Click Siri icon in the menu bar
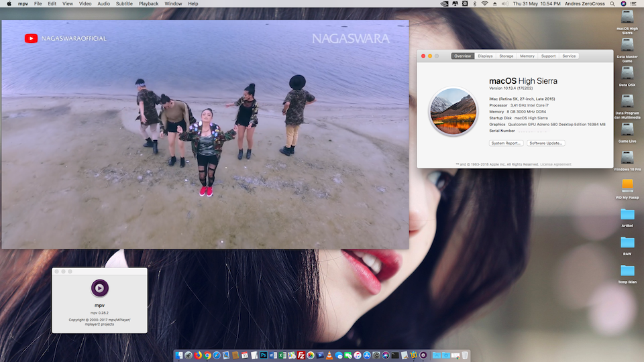 tap(623, 4)
